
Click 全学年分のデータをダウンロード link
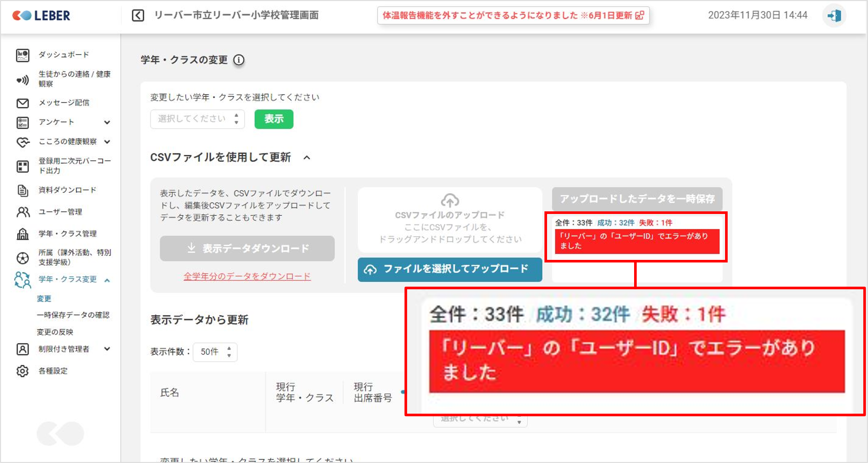(247, 276)
